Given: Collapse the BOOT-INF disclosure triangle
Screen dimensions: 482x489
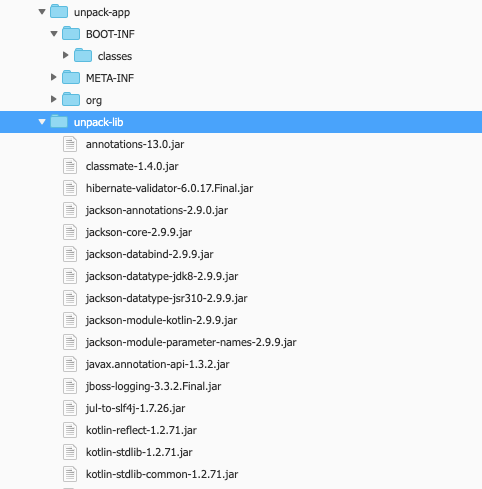Looking at the screenshot, I should point(54,34).
